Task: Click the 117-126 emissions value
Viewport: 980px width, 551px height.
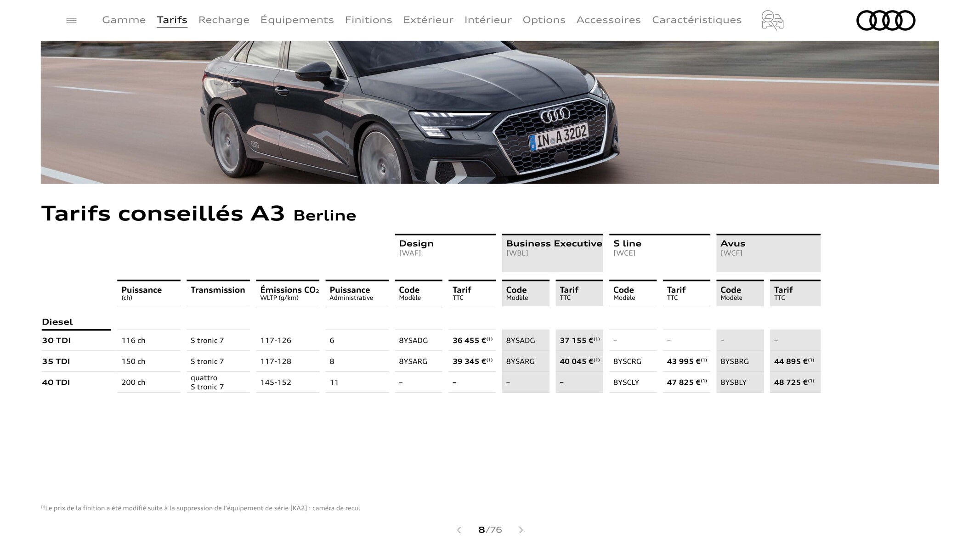Action: 276,340
